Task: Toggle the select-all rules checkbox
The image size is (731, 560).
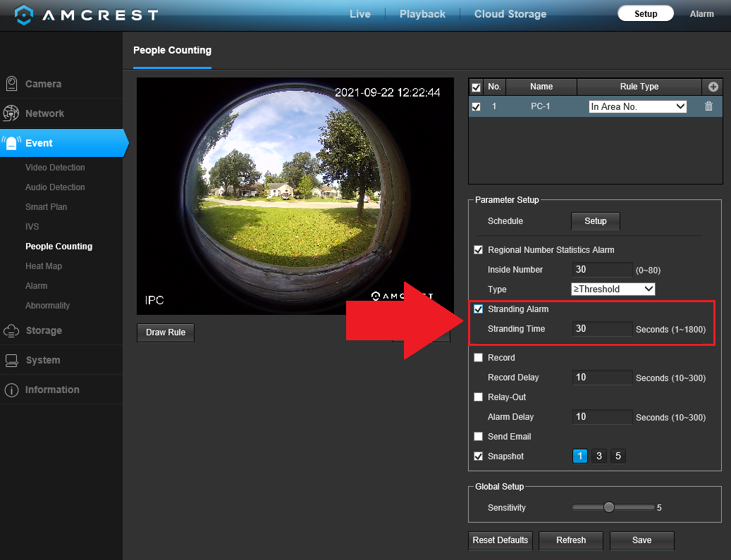Action: point(476,87)
